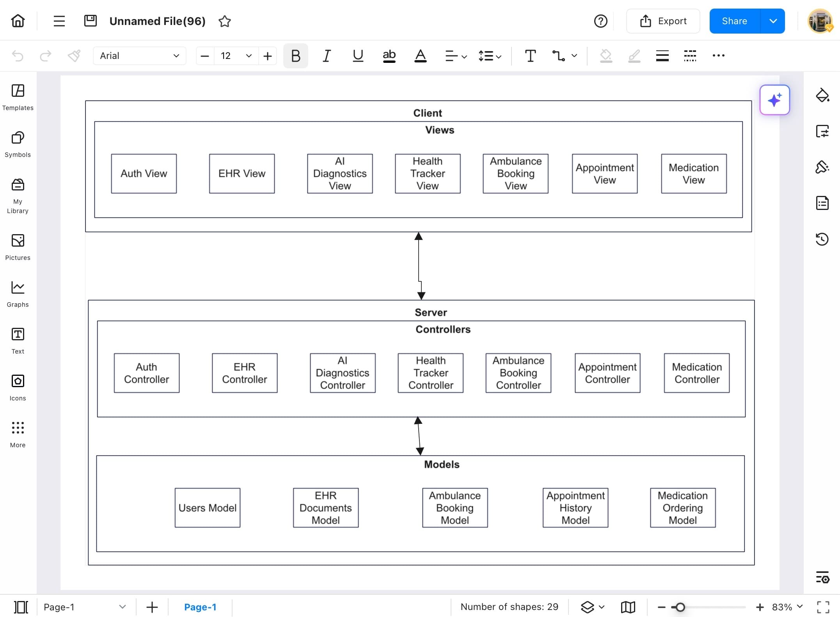Image resolution: width=840 pixels, height=617 pixels.
Task: Open the font size dropdown
Action: 249,56
